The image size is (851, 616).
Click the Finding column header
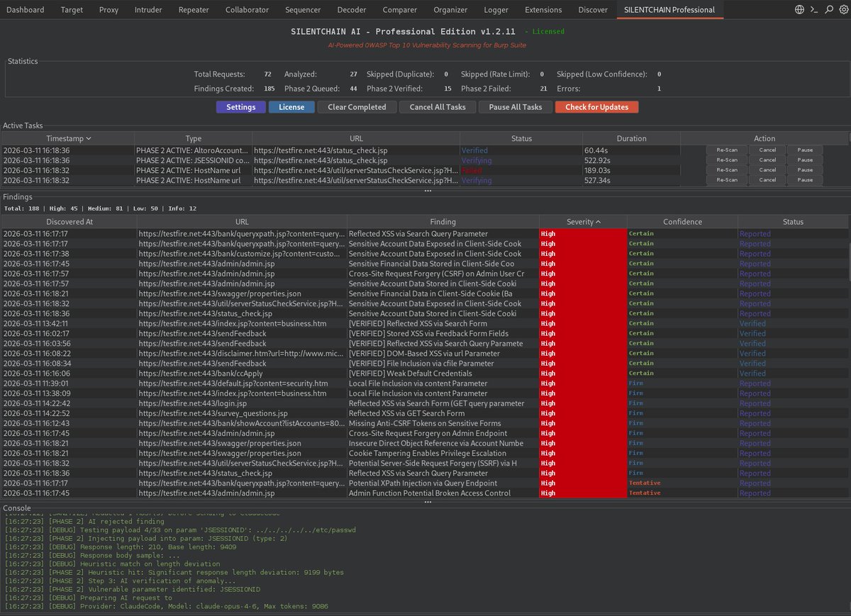pos(443,222)
